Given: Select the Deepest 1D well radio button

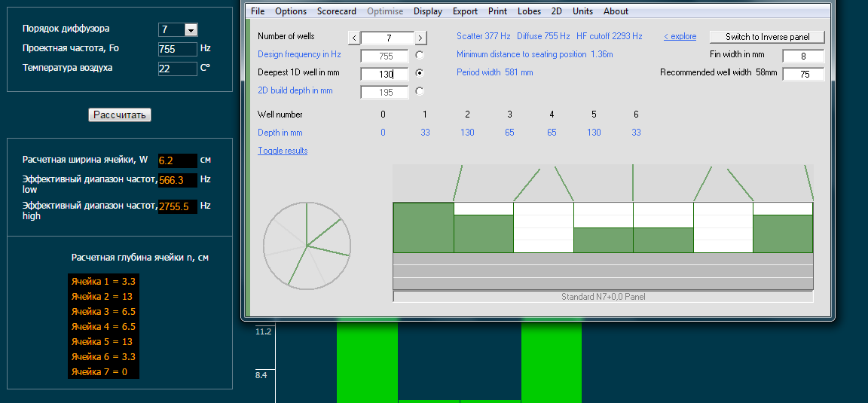Looking at the screenshot, I should pyautogui.click(x=420, y=73).
